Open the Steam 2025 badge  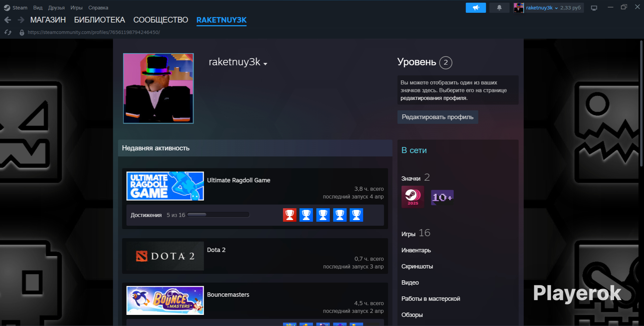tap(413, 197)
